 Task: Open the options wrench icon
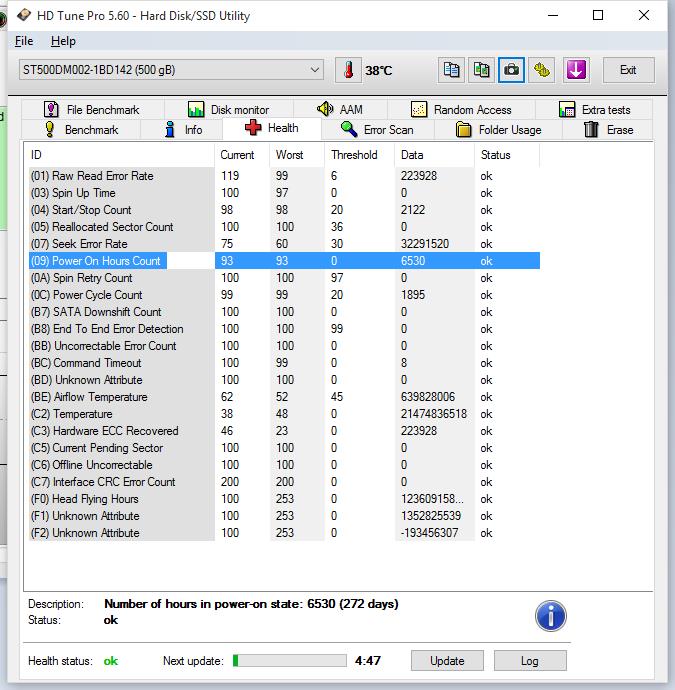(x=542, y=70)
